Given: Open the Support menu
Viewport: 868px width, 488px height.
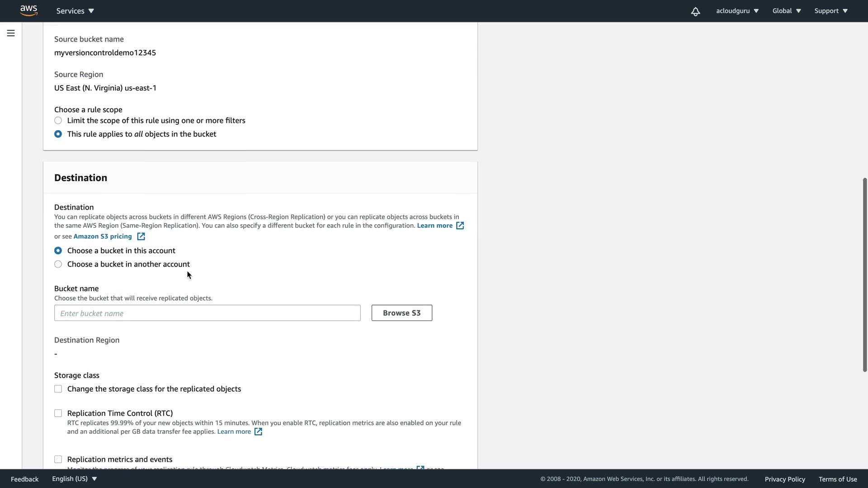Looking at the screenshot, I should coord(830,11).
